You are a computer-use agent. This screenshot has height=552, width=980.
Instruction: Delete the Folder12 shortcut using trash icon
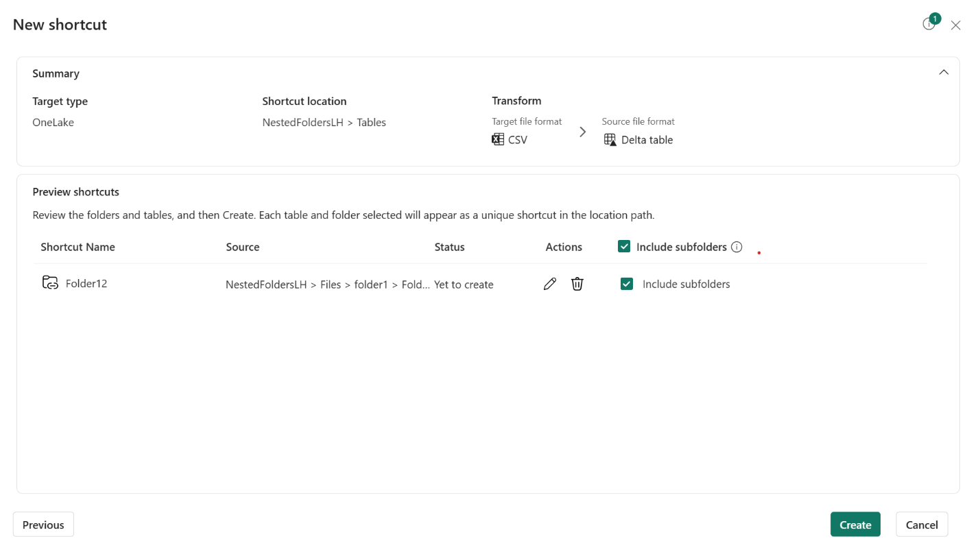577,283
